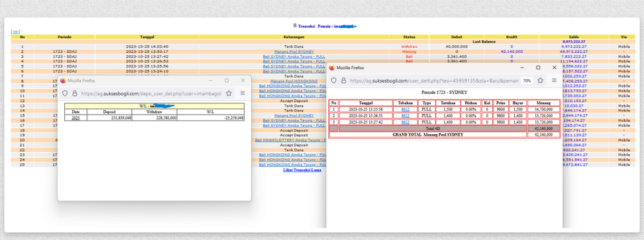Click the Firefox logo on the depo_user_det window

click(x=63, y=81)
